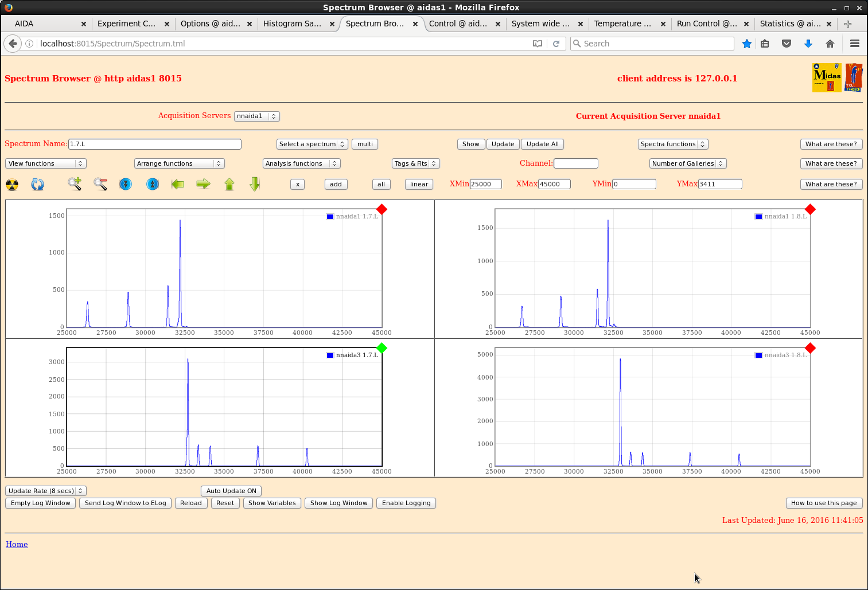This screenshot has height=590, width=868.
Task: Open the Select a spectrum dropdown
Action: 312,144
